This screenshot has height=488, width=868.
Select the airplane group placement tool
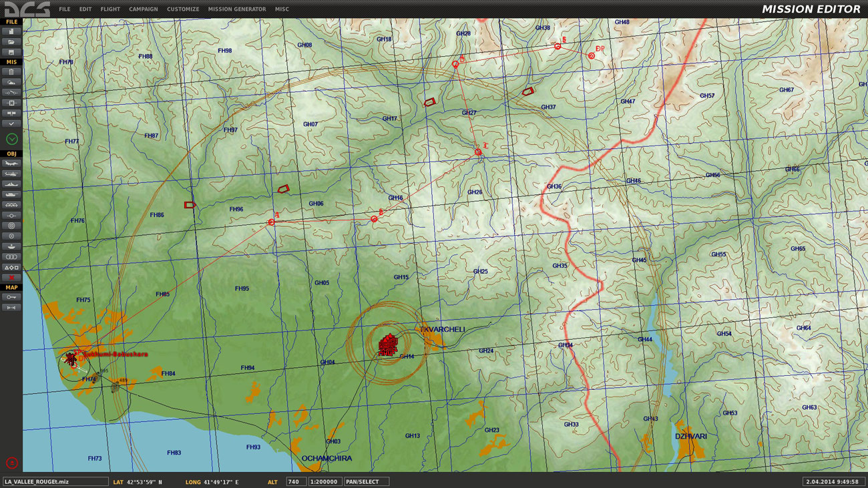11,164
